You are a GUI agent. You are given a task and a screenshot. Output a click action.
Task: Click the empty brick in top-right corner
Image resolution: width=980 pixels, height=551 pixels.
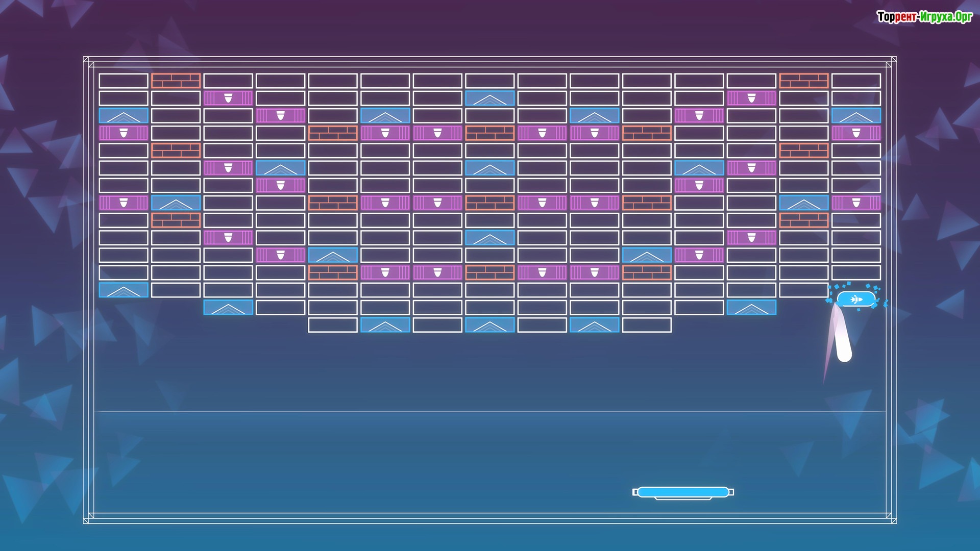(856, 81)
